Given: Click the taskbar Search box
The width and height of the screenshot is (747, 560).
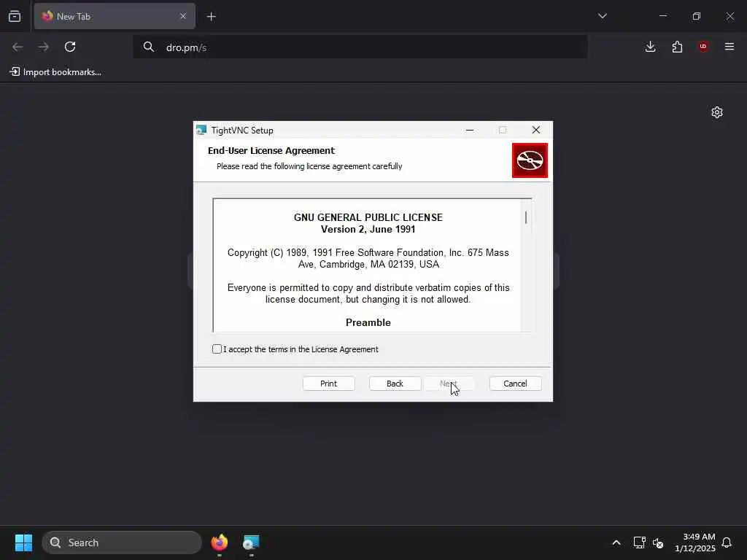Looking at the screenshot, I should [x=122, y=542].
